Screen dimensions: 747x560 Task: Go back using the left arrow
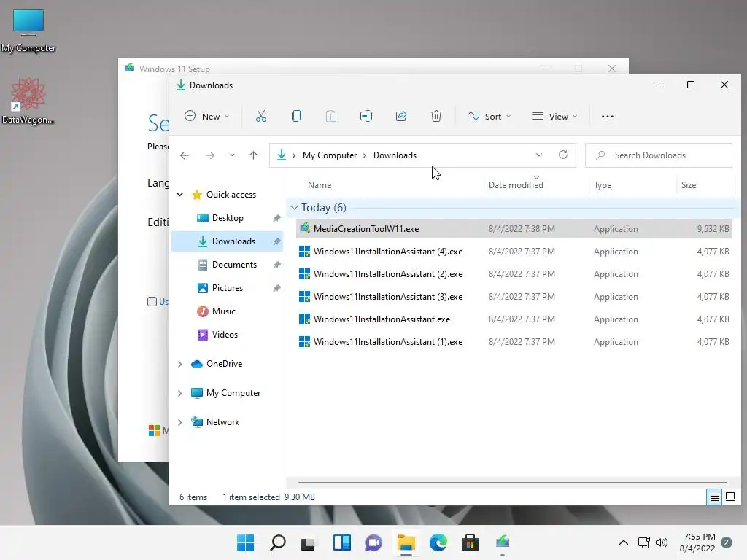(185, 155)
